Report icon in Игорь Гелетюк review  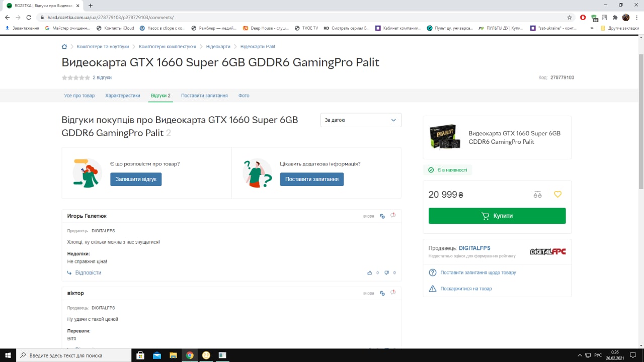click(393, 216)
